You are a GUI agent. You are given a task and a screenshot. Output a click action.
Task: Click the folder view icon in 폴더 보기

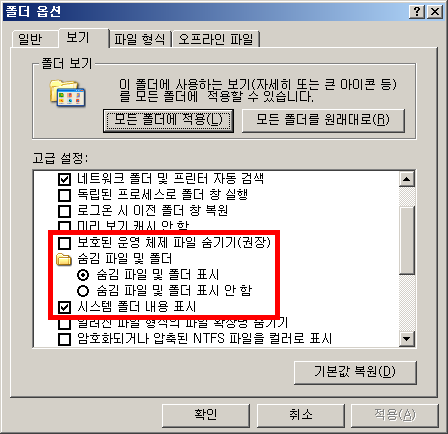[67, 93]
